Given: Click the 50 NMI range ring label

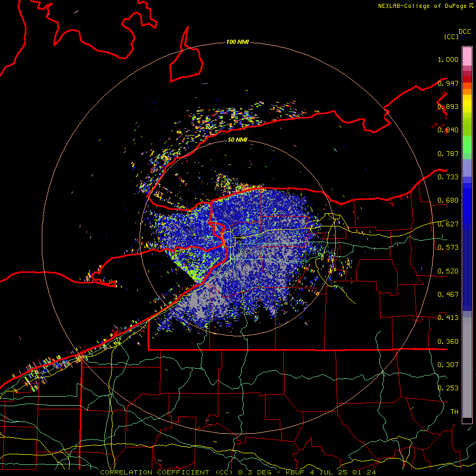Looking at the screenshot, I should (x=237, y=140).
